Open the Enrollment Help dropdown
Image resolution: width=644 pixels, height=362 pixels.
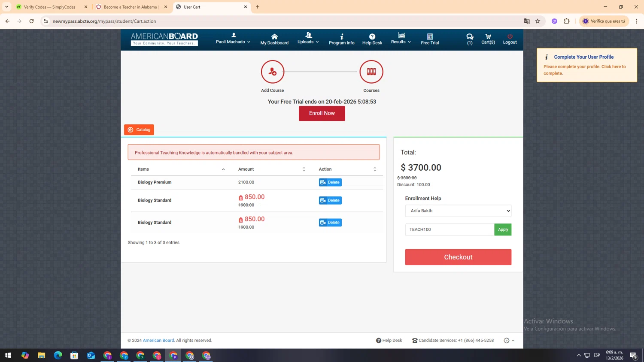(458, 211)
